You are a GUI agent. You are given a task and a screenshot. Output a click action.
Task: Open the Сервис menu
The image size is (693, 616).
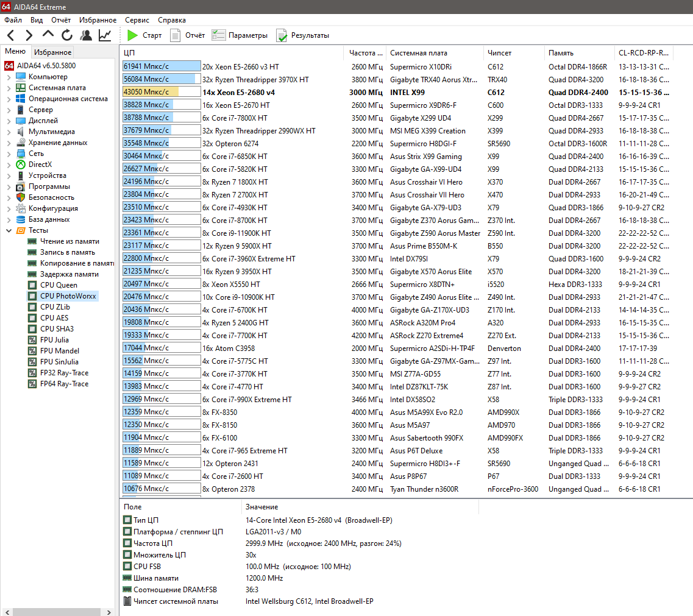pyautogui.click(x=137, y=20)
